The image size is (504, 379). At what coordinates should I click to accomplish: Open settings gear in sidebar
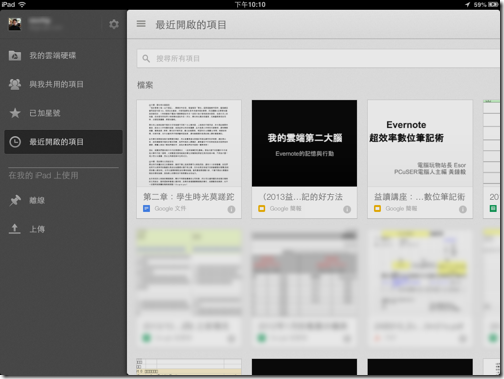[114, 24]
